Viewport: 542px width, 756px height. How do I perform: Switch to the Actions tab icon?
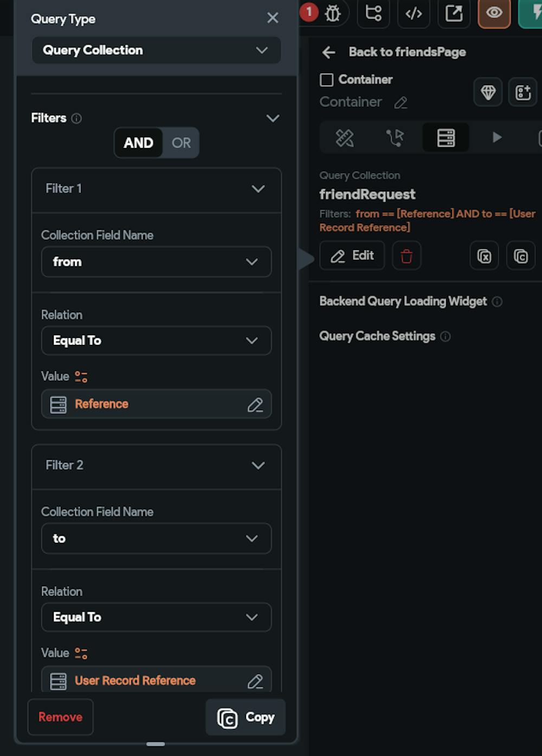395,138
